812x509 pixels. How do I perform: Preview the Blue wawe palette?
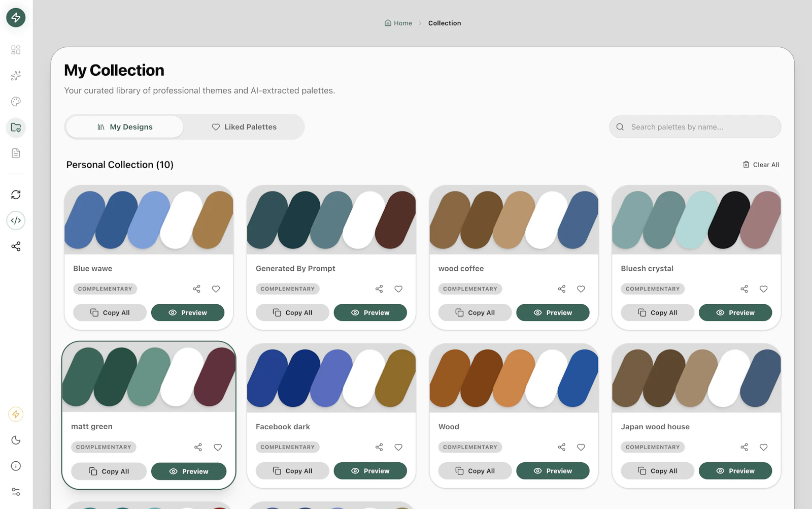point(188,313)
